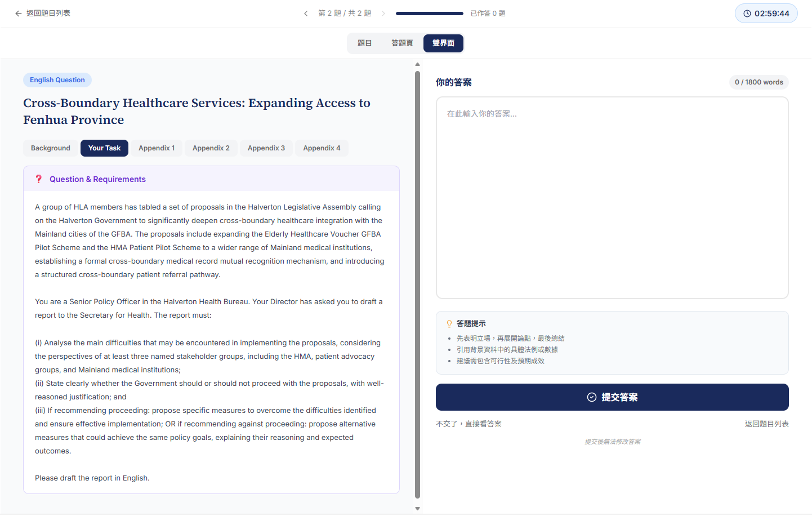
Task: Click the 不交了，直接看答案 link
Action: click(x=469, y=424)
